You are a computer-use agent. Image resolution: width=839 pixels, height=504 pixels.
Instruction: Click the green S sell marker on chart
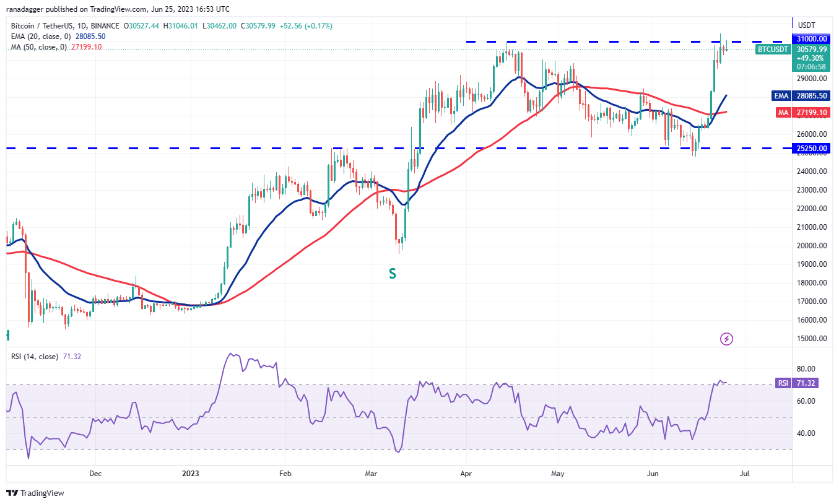[x=393, y=272]
